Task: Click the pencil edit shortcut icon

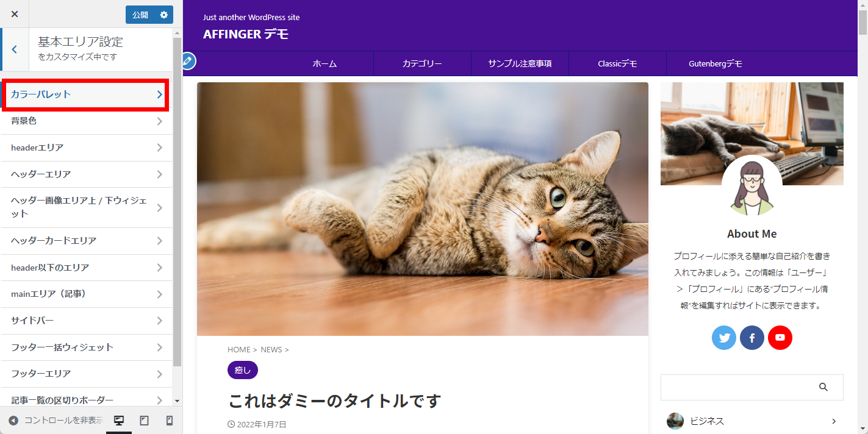Action: [188, 61]
